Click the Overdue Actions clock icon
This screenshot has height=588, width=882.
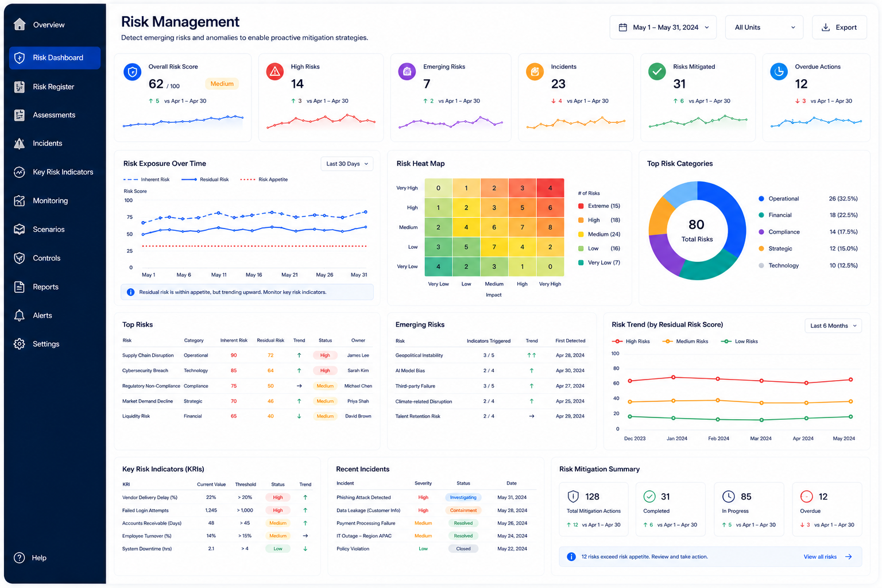[x=779, y=72]
